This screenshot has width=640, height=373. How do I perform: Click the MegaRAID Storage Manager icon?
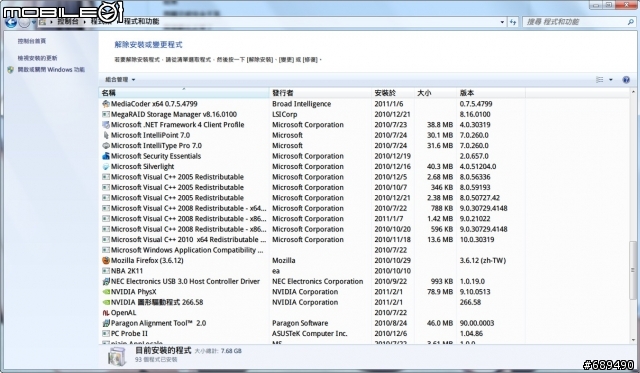pos(106,114)
